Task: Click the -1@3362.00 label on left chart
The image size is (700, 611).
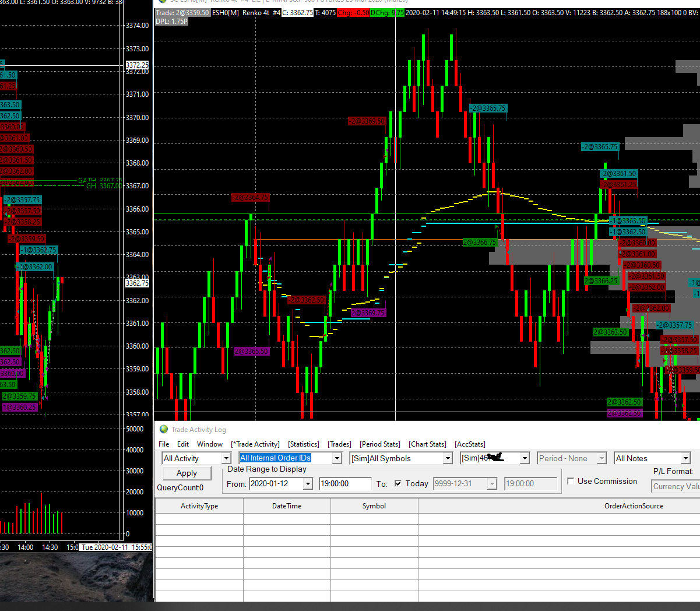Action: pos(35,267)
